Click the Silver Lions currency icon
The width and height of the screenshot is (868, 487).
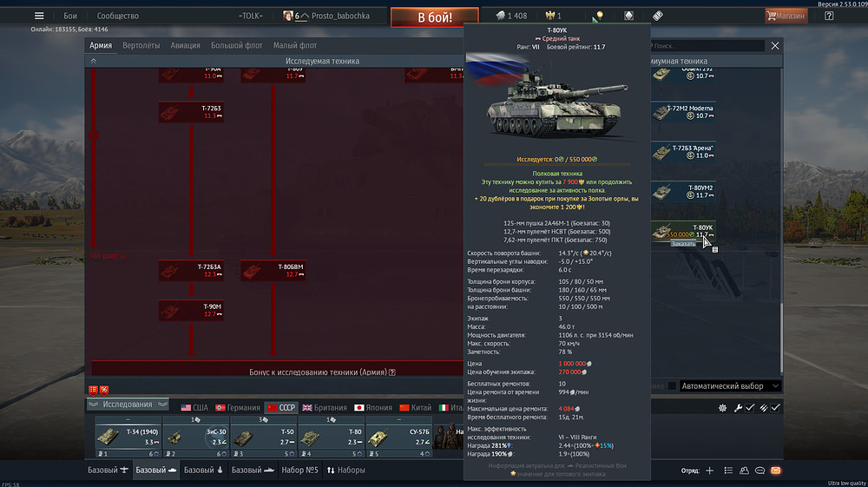tap(502, 16)
